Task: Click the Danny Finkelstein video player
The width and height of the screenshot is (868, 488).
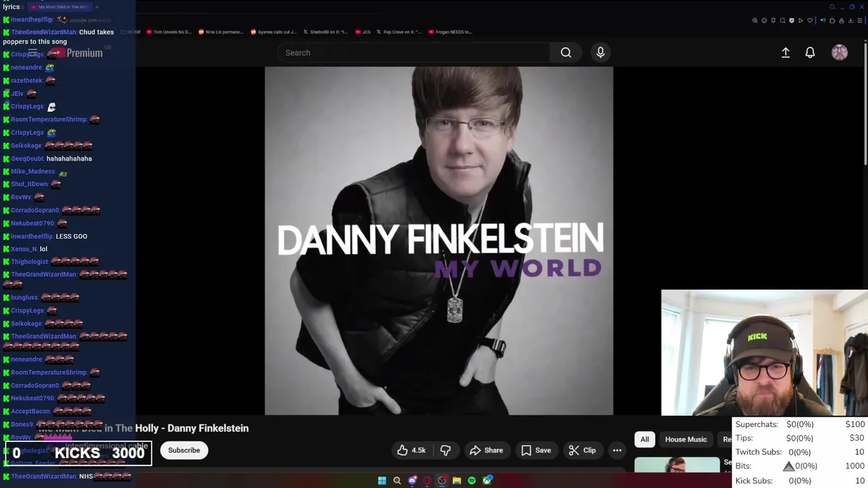Action: [439, 241]
